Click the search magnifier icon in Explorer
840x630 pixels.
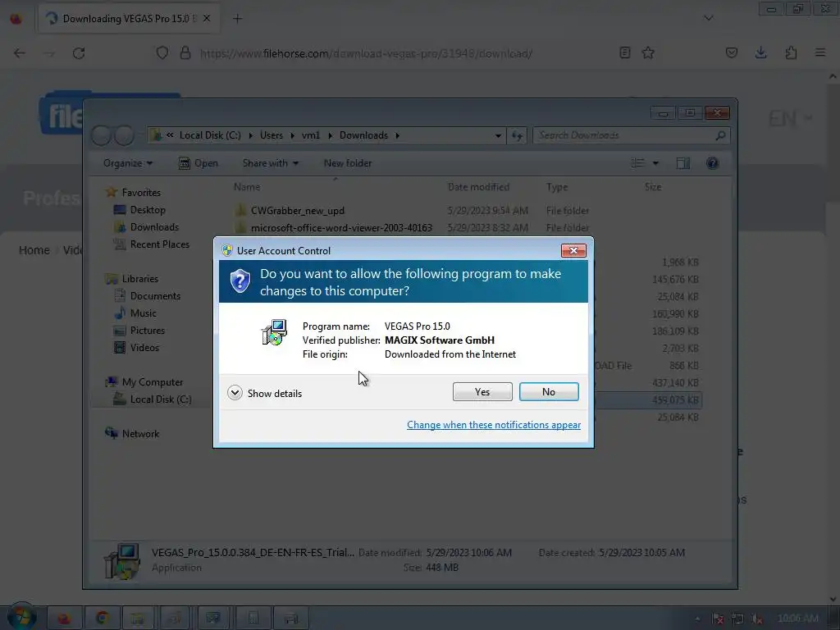(x=720, y=135)
